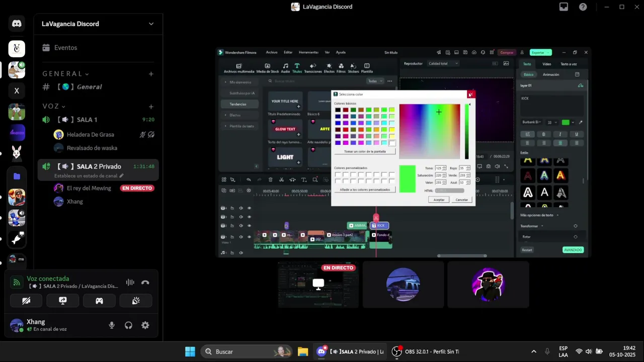Click the scissors split icon in Filmora timeline toolbar

pyautogui.click(x=281, y=179)
